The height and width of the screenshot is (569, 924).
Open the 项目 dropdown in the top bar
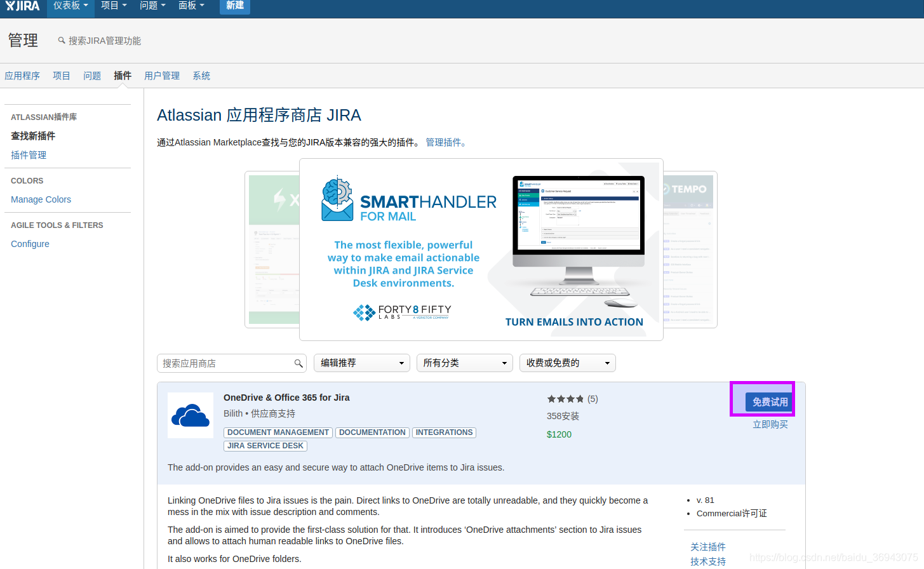[x=114, y=6]
